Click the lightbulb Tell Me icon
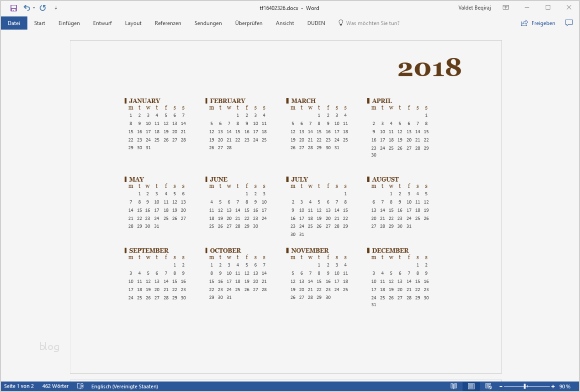Viewport: 580px width, 392px height. point(341,23)
